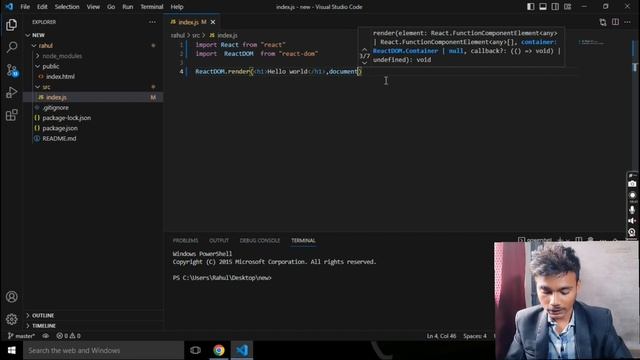Click Ln 4, Col 46 status item
Viewport: 640px width, 360px height.
(441, 336)
